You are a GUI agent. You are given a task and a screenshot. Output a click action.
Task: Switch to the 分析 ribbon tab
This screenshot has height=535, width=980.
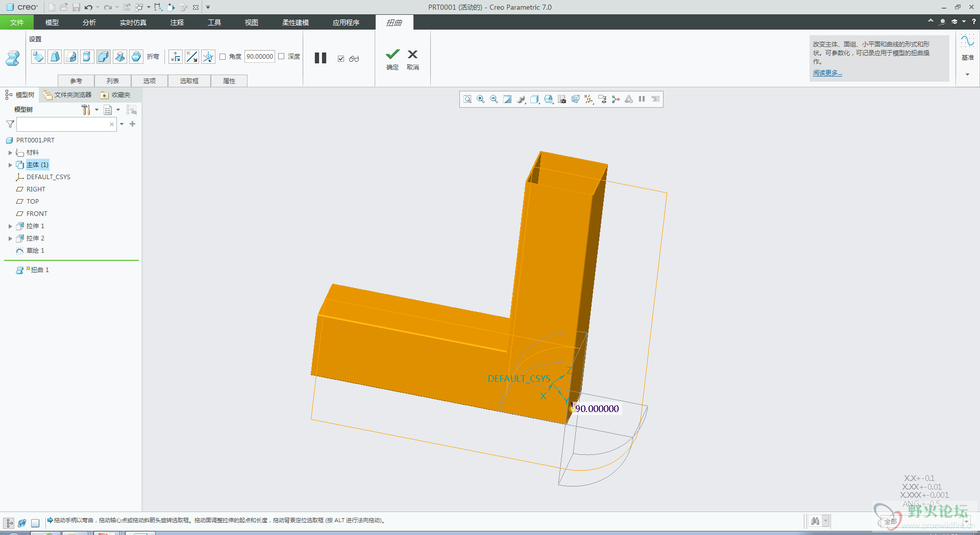pos(89,22)
